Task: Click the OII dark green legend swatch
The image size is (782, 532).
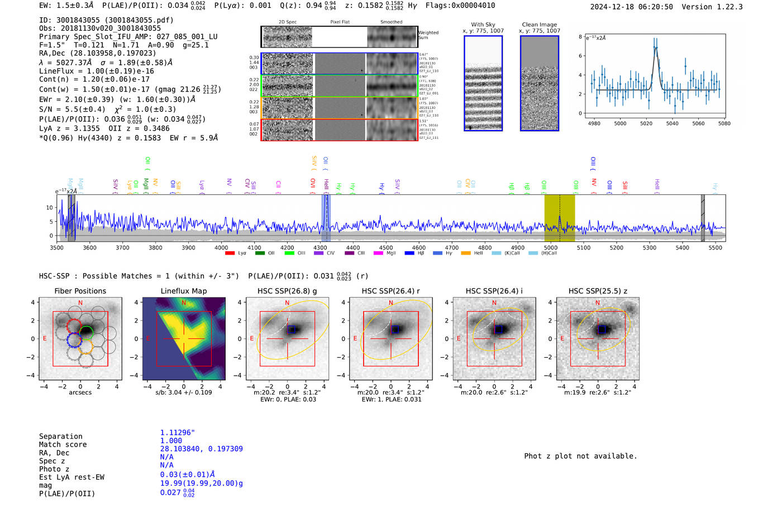Action: click(x=260, y=253)
